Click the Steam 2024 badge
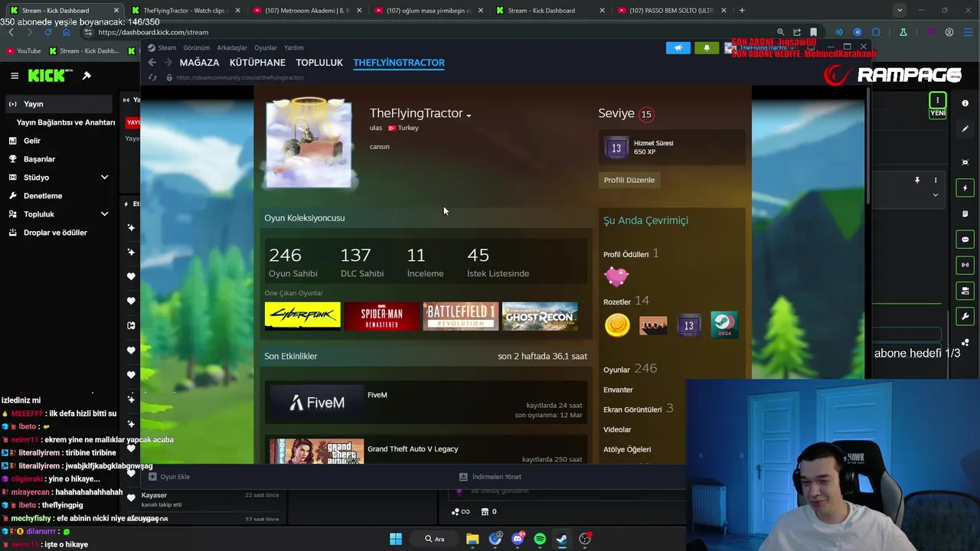 click(x=724, y=325)
